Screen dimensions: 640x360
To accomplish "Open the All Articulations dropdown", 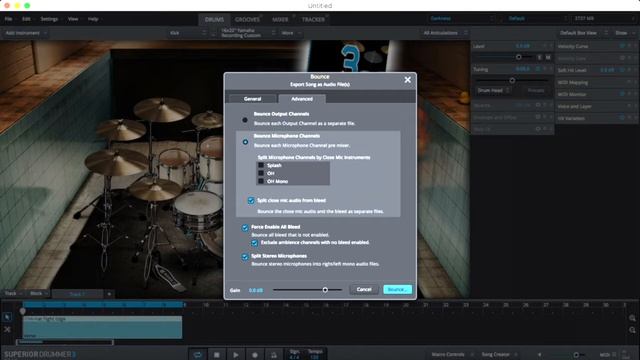I will 445,33.
